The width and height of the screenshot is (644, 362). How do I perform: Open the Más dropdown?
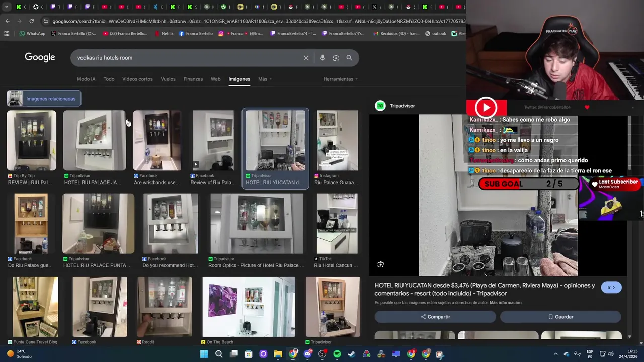tap(265, 79)
